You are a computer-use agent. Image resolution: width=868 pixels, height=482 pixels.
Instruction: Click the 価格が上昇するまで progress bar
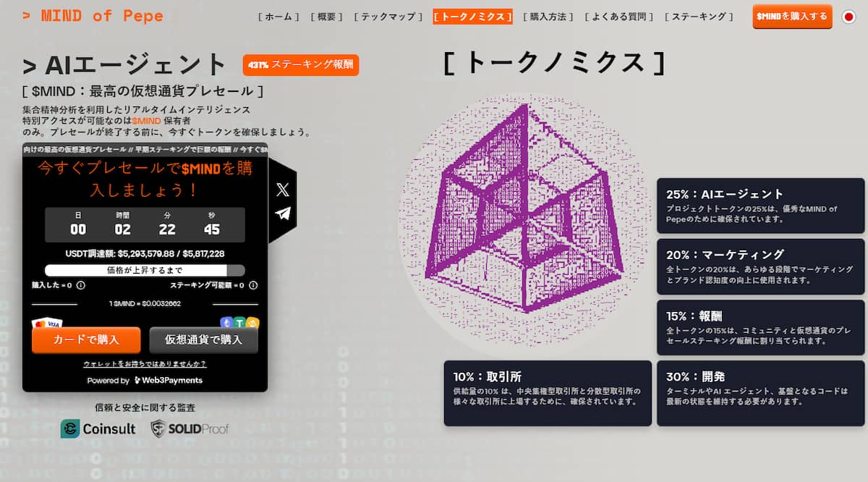pyautogui.click(x=145, y=270)
